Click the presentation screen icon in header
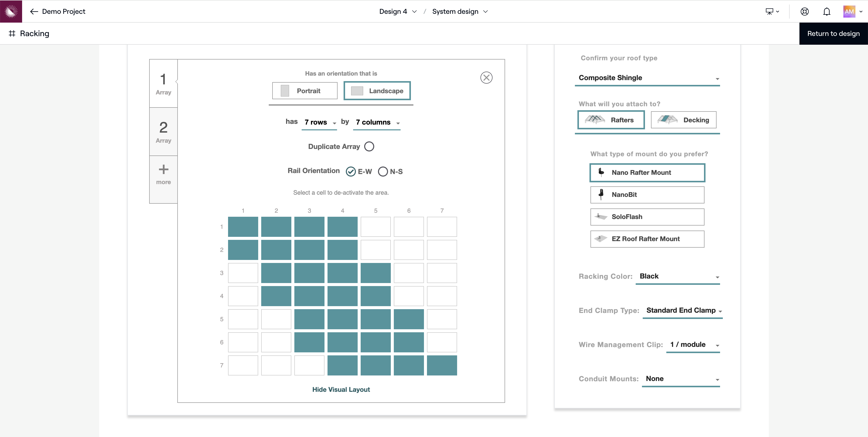Image resolution: width=868 pixels, height=437 pixels. click(769, 12)
